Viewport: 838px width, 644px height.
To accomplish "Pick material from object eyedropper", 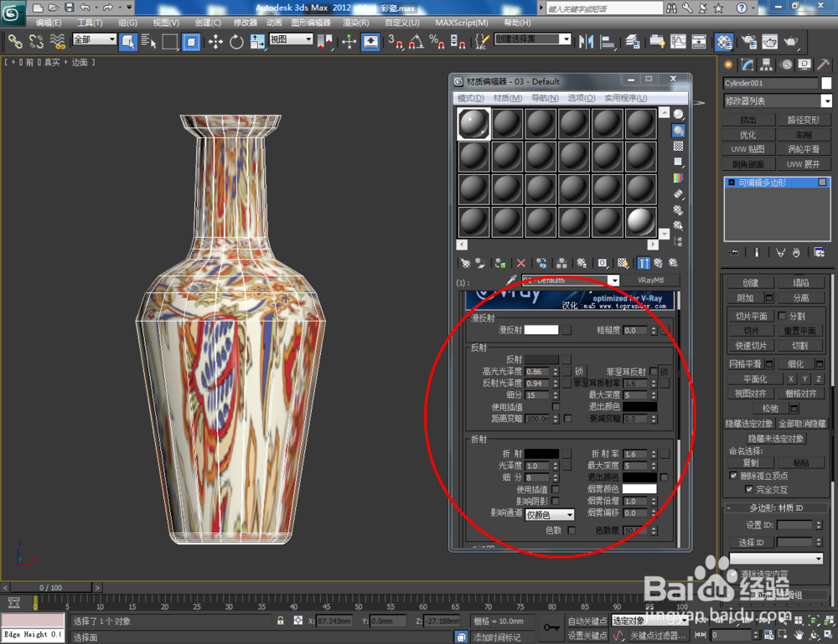I will (x=511, y=281).
